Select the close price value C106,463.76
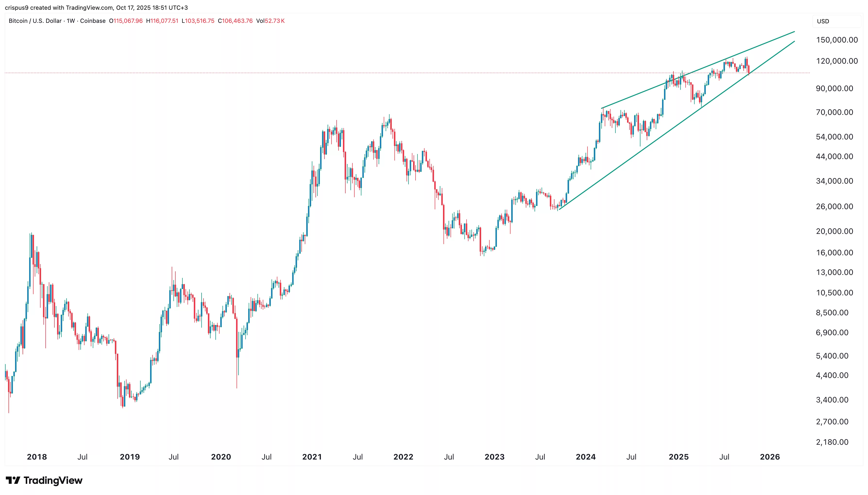The image size is (868, 495). 235,21
